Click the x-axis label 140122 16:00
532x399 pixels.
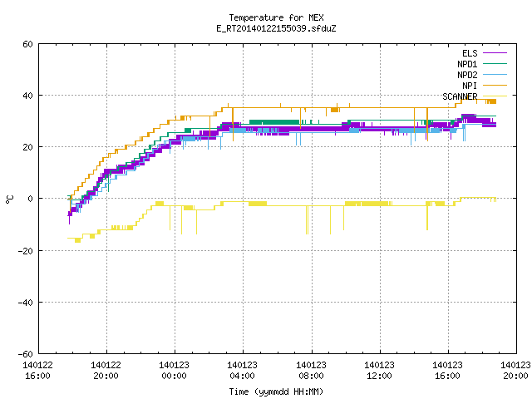tap(37, 371)
